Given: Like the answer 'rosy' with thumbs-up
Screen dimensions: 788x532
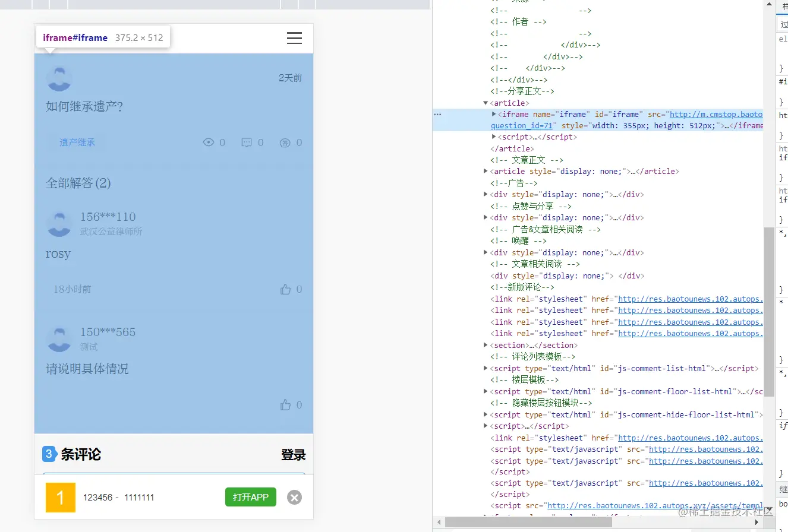Looking at the screenshot, I should [x=286, y=289].
